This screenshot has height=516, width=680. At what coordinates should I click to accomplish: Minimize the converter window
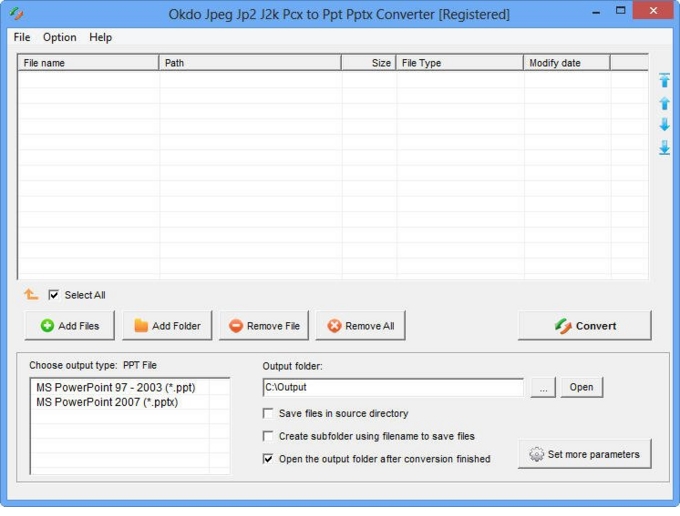click(x=596, y=11)
